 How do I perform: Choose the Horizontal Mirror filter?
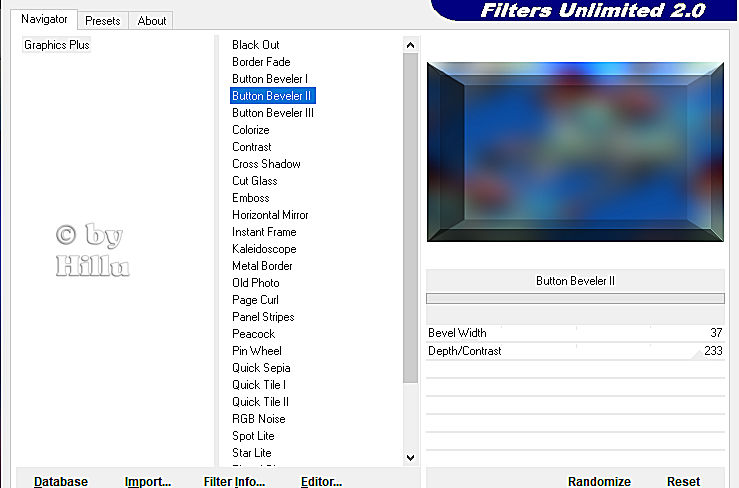pos(270,215)
